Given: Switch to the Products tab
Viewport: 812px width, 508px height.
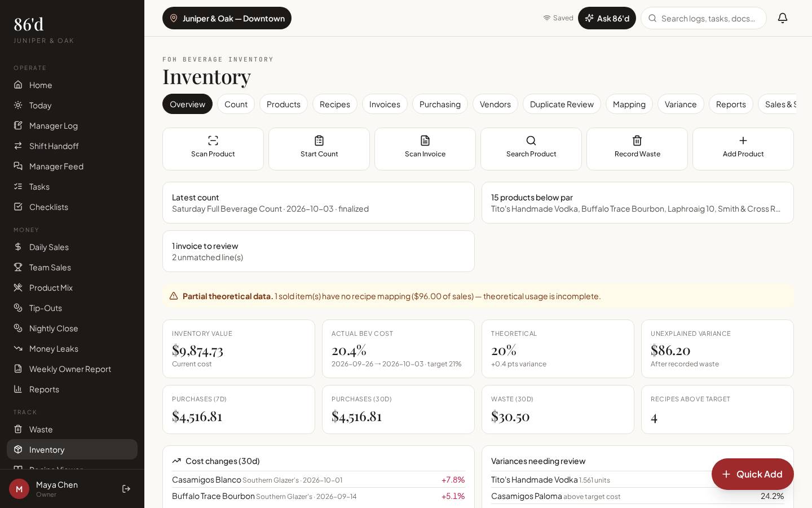Looking at the screenshot, I should point(284,104).
